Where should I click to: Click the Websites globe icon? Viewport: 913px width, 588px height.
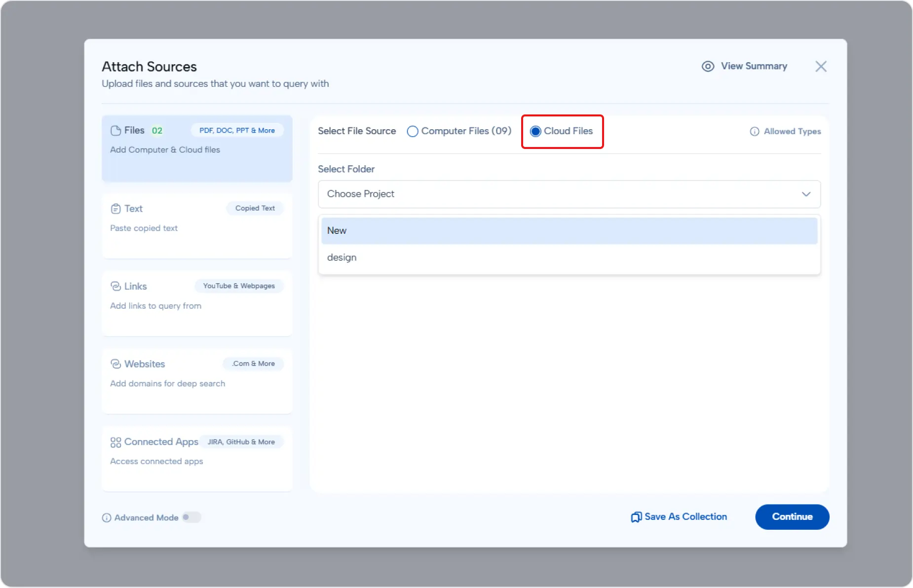click(115, 364)
